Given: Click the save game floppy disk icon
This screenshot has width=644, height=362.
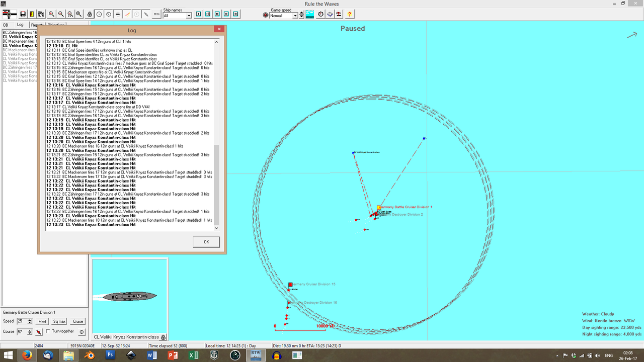Looking at the screenshot, I should tap(23, 14).
